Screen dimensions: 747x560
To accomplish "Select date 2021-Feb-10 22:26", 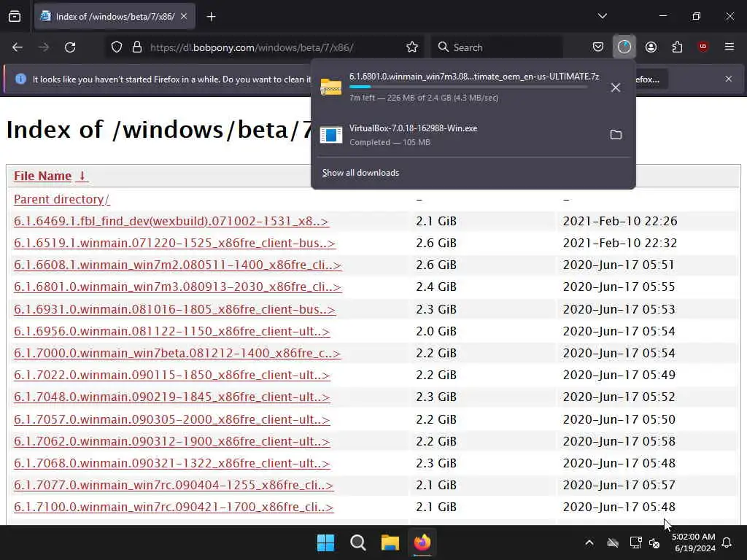I will click(620, 221).
